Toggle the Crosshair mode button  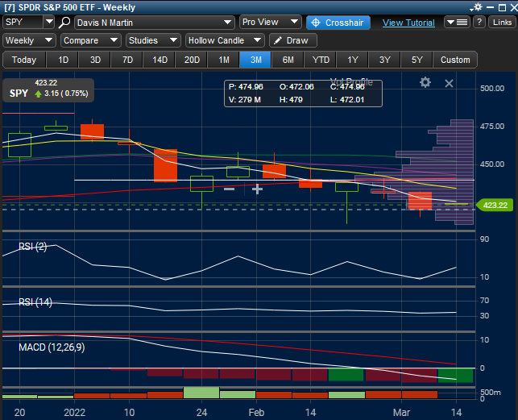(338, 23)
